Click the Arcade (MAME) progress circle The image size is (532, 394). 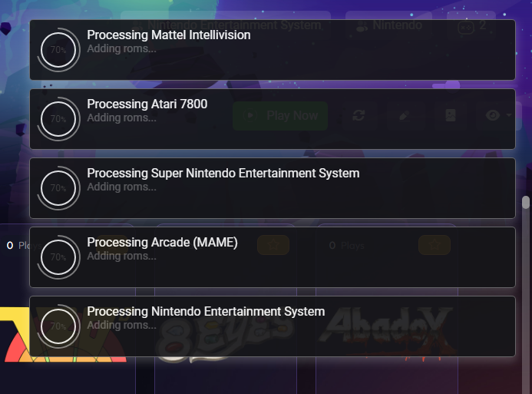58,257
